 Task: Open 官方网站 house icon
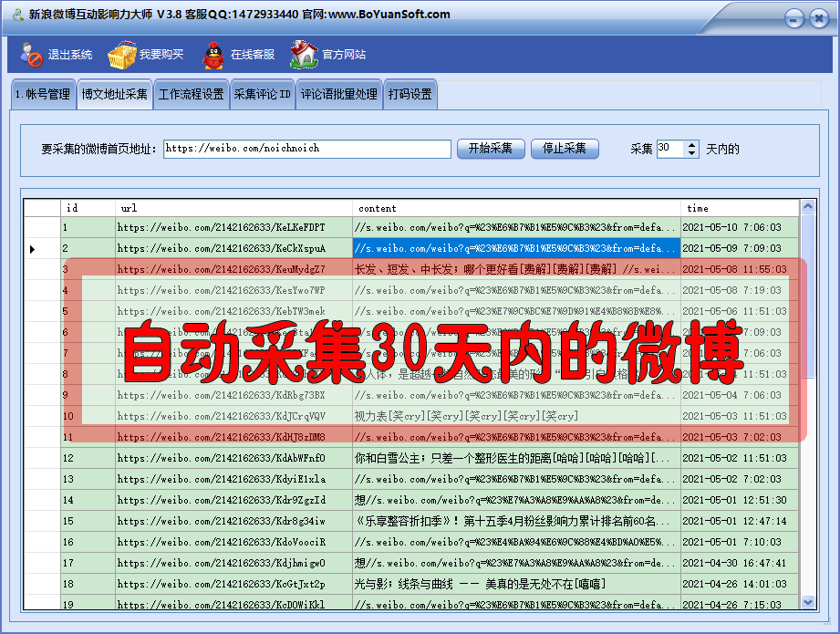pyautogui.click(x=304, y=55)
